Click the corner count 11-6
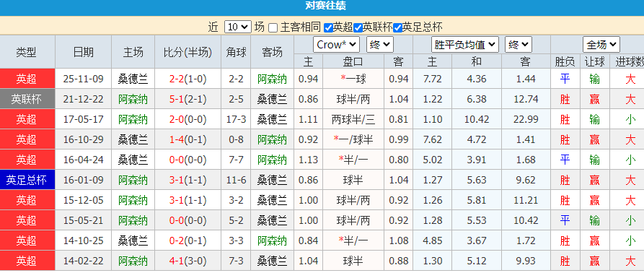Screen dimensions: 644x273 coord(236,180)
